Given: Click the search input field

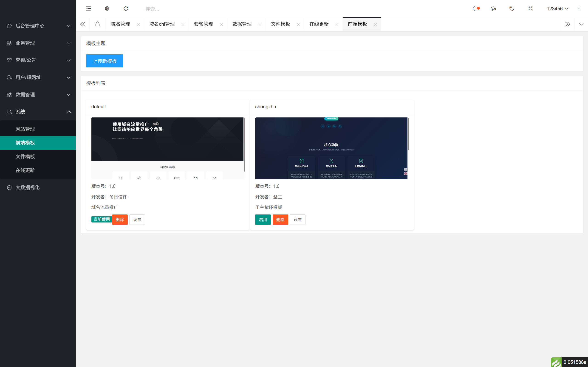Looking at the screenshot, I should [x=170, y=8].
